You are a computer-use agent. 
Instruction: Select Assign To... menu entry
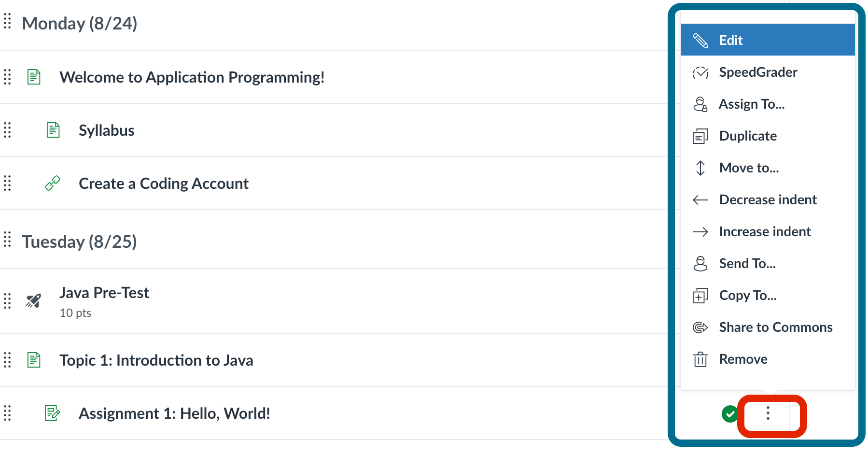pos(752,104)
